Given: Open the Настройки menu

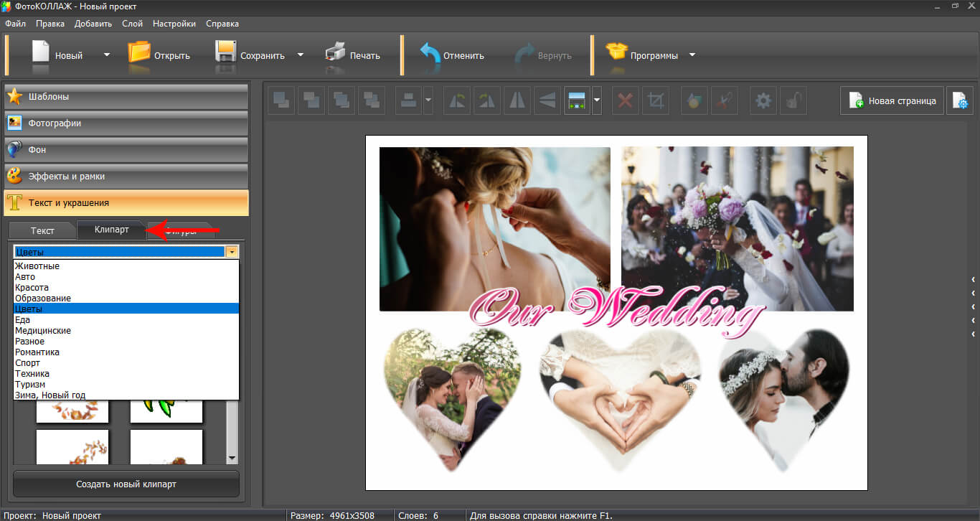Looking at the screenshot, I should click(174, 24).
